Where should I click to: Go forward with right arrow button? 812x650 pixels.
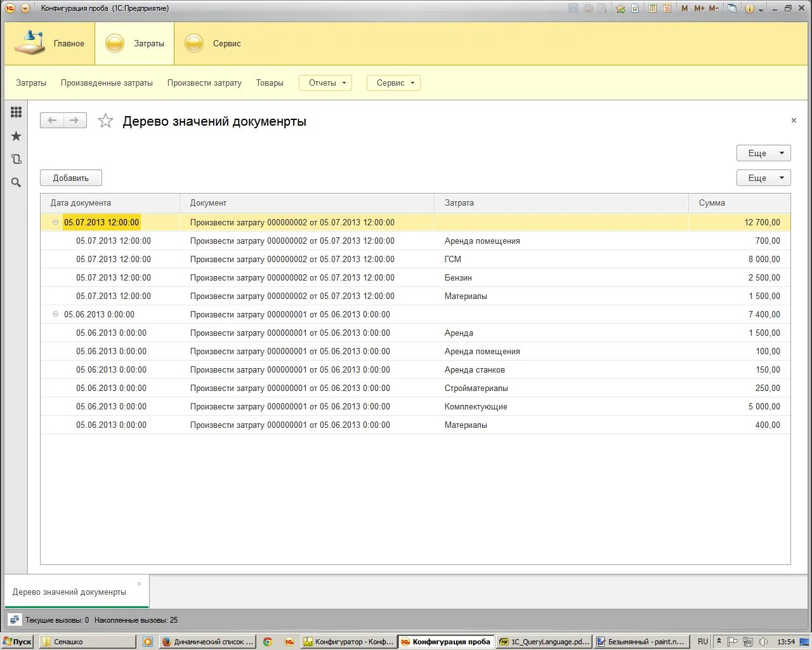[x=75, y=121]
